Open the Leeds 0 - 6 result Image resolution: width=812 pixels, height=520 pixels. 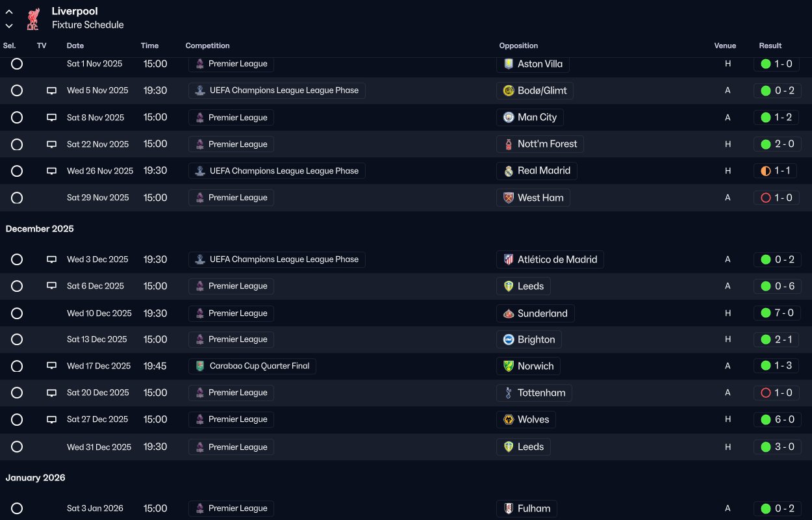776,286
